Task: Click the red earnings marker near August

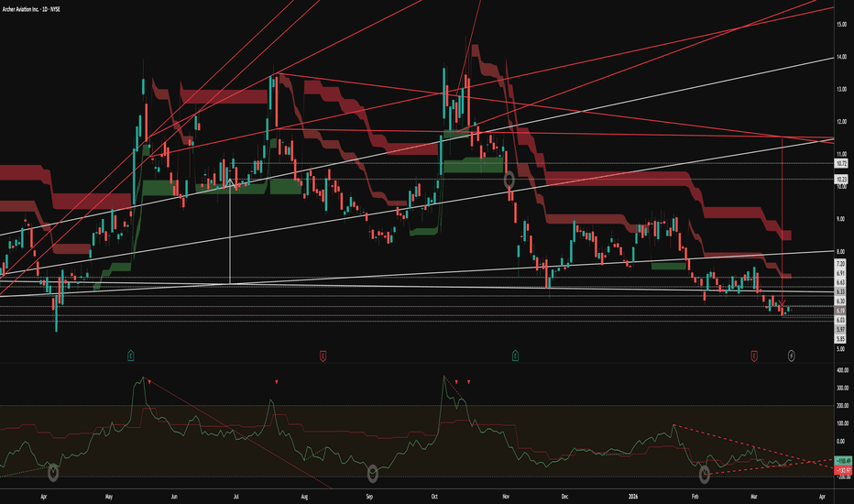Action: (x=323, y=354)
